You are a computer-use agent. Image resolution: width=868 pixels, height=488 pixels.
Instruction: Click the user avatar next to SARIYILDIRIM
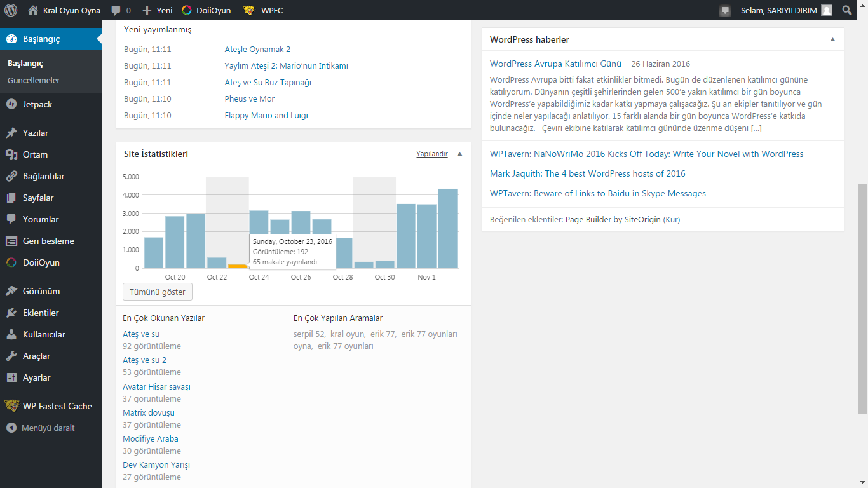[826, 10]
